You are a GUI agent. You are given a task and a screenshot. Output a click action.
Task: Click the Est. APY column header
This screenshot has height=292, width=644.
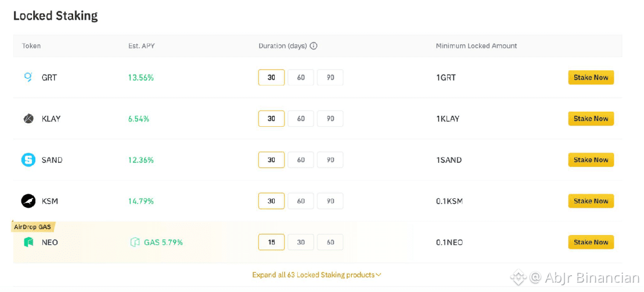141,46
